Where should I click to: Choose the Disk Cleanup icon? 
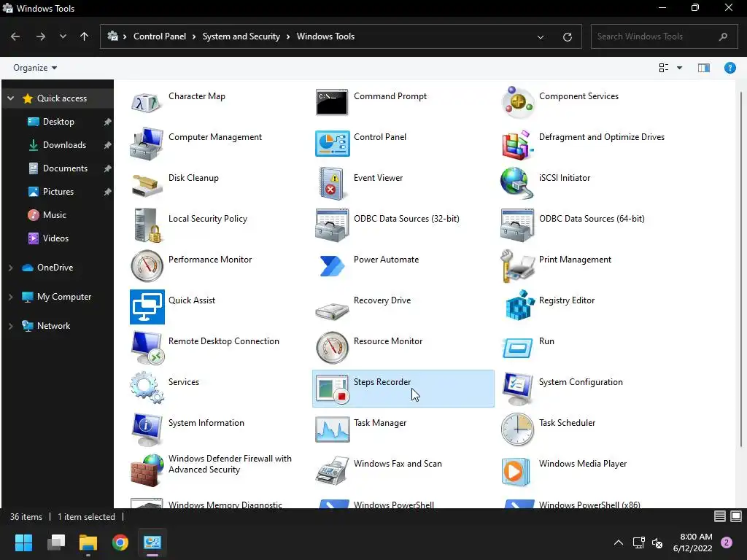click(x=147, y=185)
